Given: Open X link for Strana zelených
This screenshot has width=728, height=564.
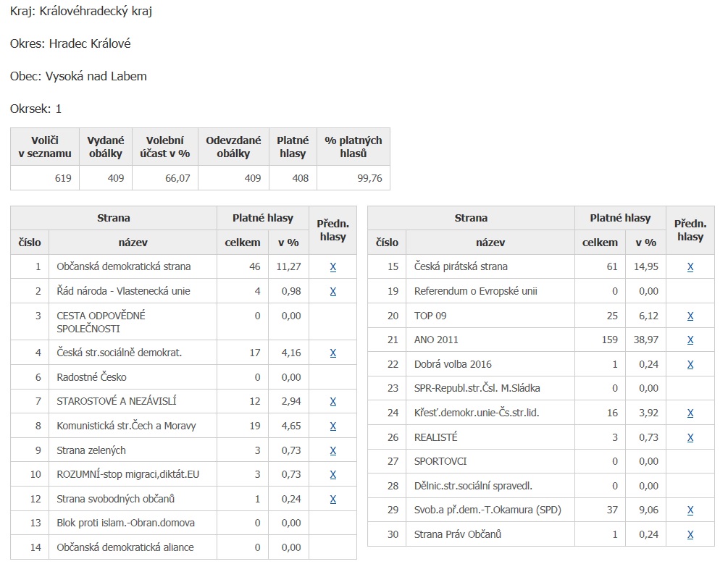Looking at the screenshot, I should click(333, 451).
